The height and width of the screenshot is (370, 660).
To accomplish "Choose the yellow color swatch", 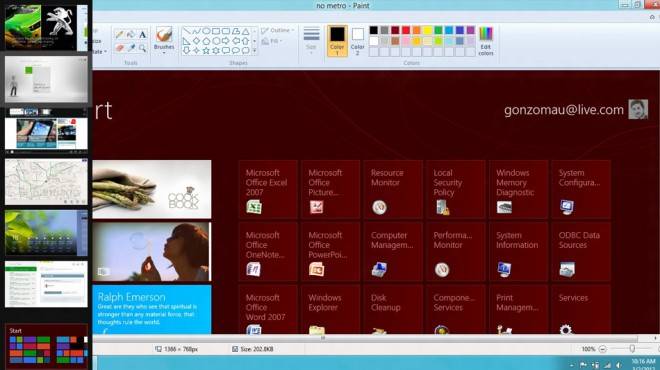I will (x=427, y=30).
